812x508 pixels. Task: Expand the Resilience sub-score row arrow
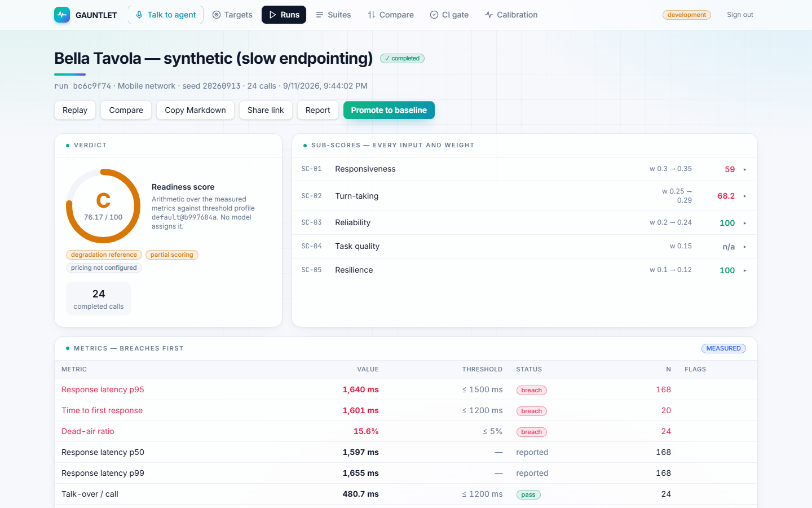click(x=745, y=270)
